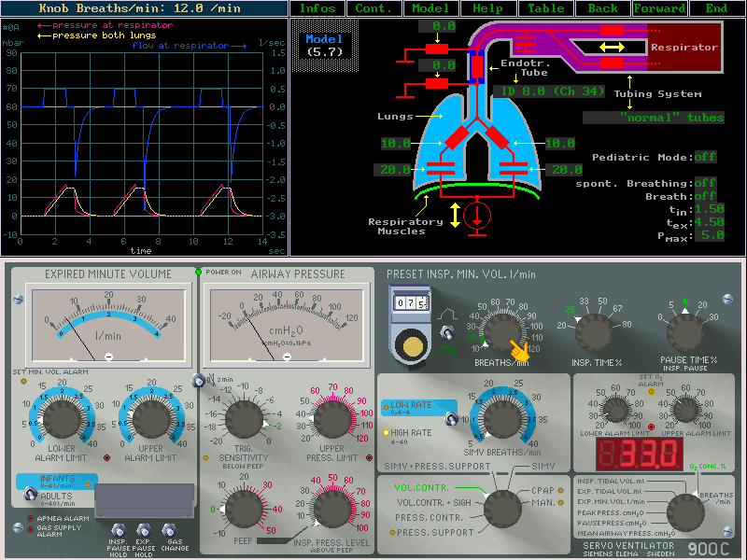Toggle the Infants/Adults range switch

pos(30,494)
